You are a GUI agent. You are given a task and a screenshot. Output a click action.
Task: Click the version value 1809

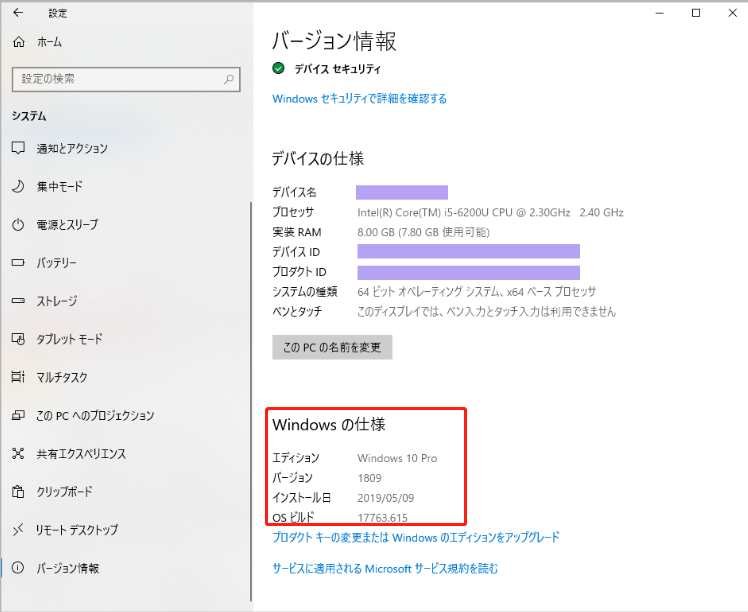tap(369, 478)
